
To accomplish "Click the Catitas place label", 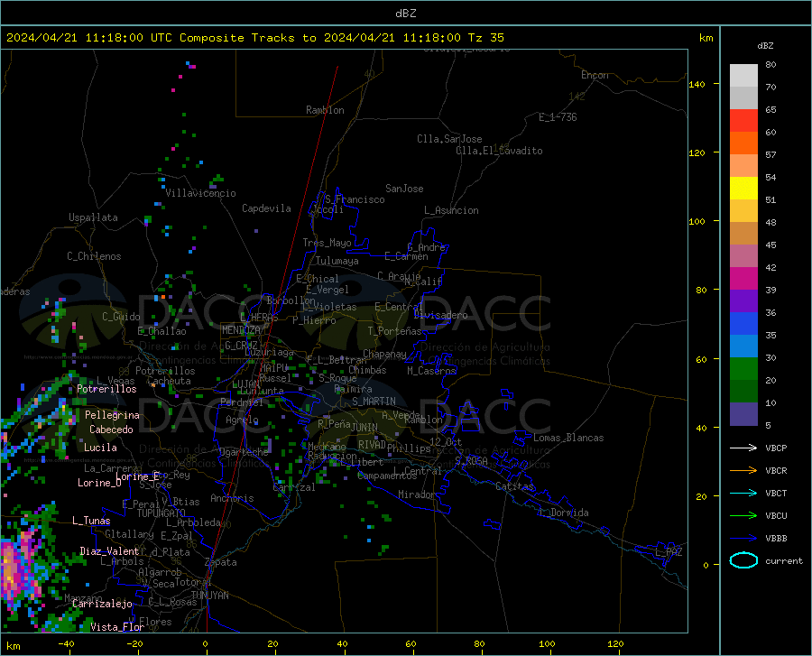I will tap(514, 486).
